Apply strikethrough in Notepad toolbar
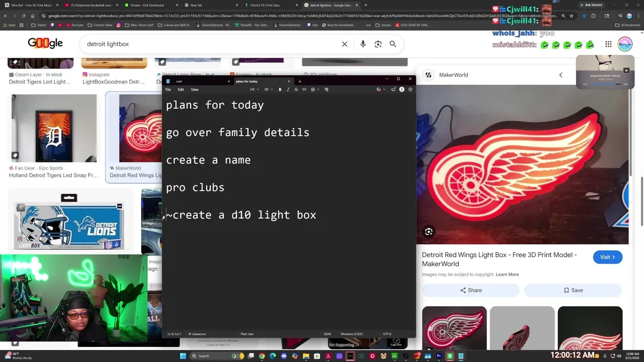This screenshot has height=362, width=644. pyautogui.click(x=296, y=89)
